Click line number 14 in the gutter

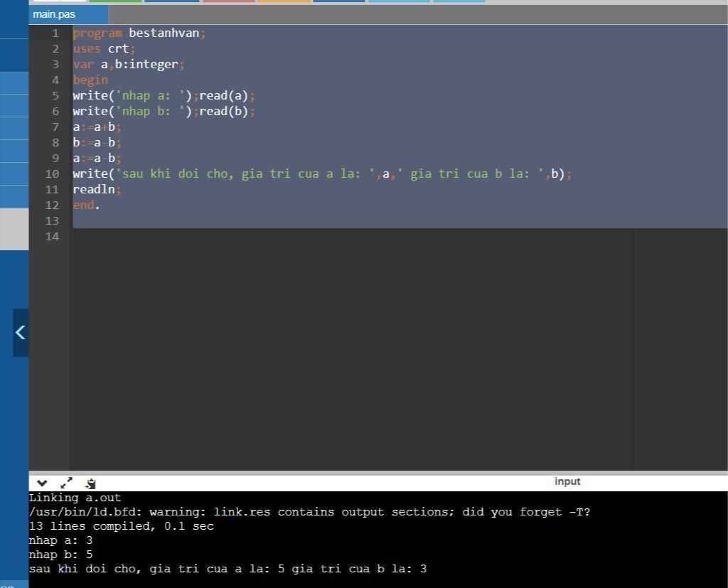point(52,236)
